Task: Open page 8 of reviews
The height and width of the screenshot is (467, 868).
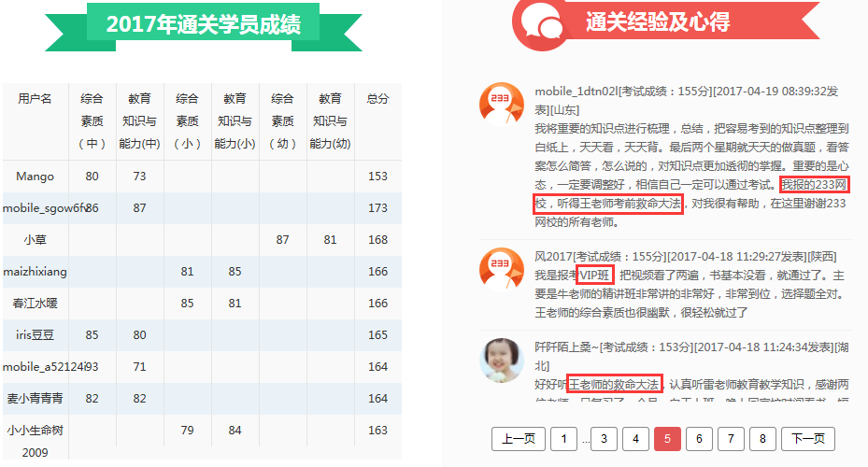Action: coord(762,439)
